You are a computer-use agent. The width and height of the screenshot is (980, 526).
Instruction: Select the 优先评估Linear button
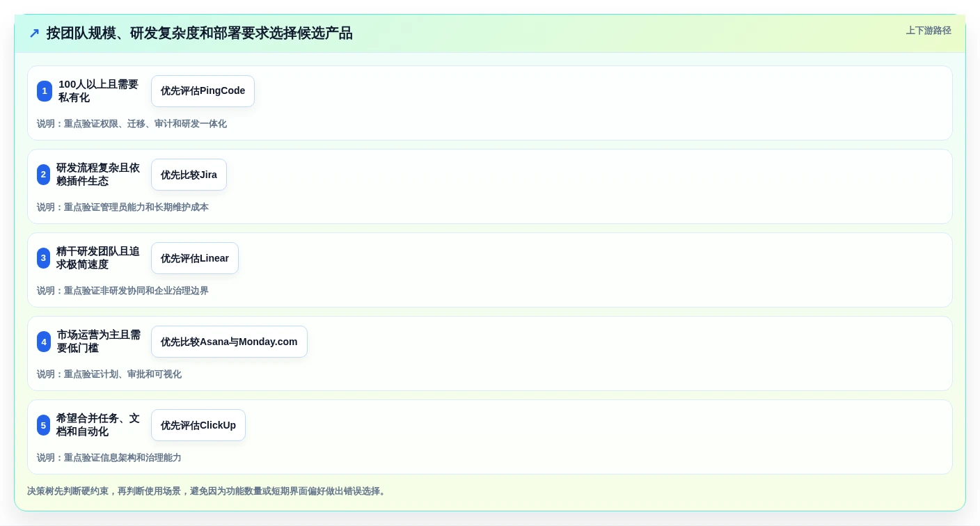coord(195,258)
